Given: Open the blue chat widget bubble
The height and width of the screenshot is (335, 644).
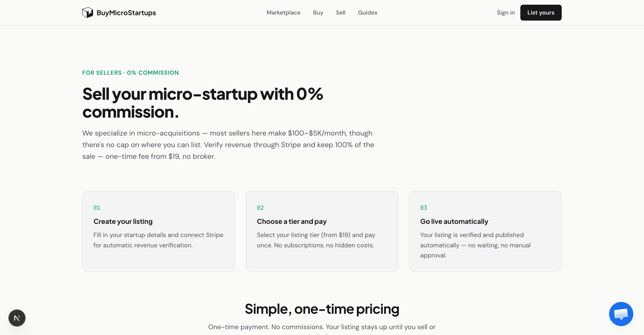Looking at the screenshot, I should [x=621, y=314].
